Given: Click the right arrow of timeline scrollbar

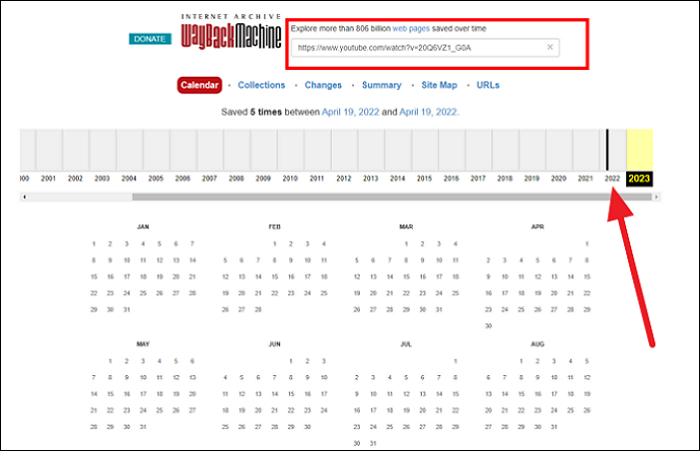Looking at the screenshot, I should tap(656, 197).
